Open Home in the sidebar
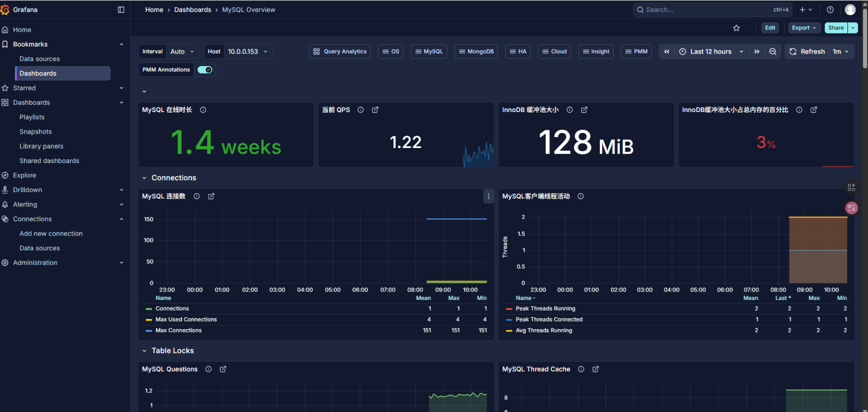The height and width of the screenshot is (412, 868). 22,30
